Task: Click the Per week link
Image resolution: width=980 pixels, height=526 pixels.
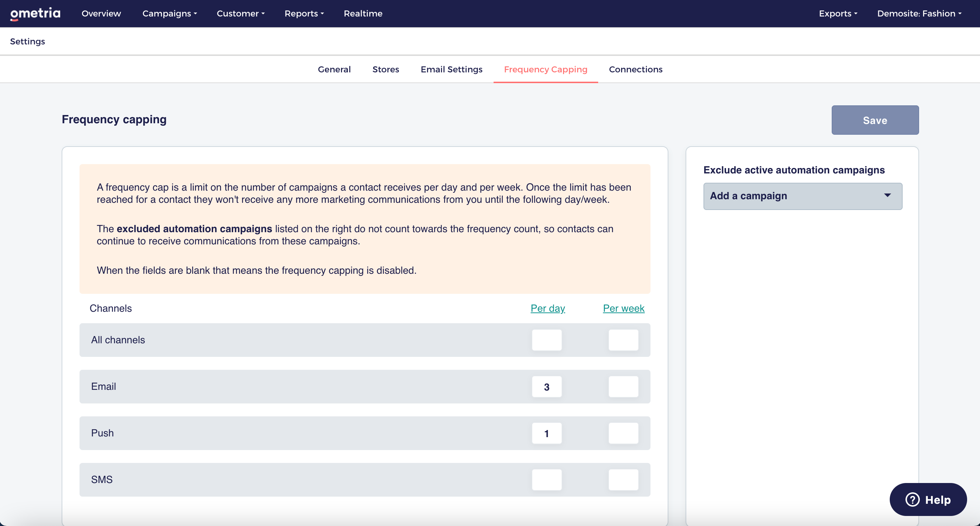Action: pos(623,308)
